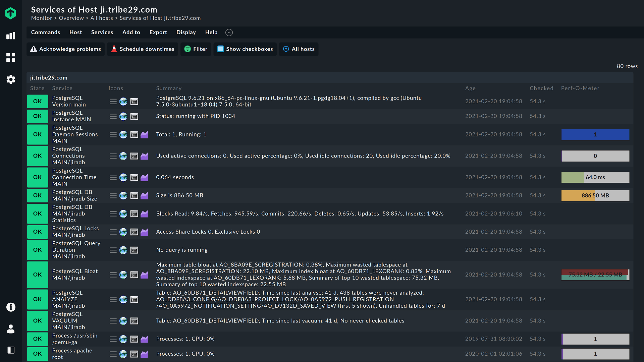
Task: Open action menu for Process apache root
Action: coord(113,354)
